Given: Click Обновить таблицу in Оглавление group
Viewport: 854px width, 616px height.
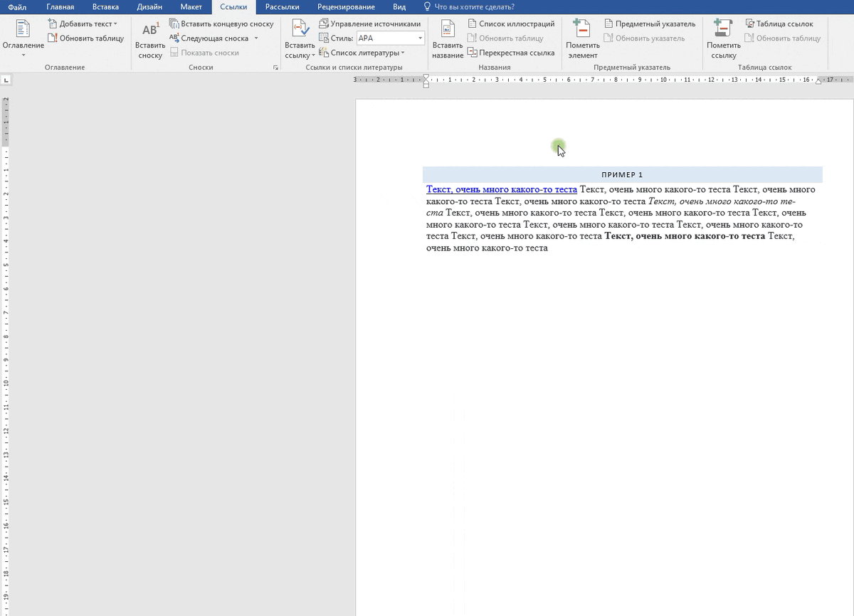Looking at the screenshot, I should tap(85, 38).
